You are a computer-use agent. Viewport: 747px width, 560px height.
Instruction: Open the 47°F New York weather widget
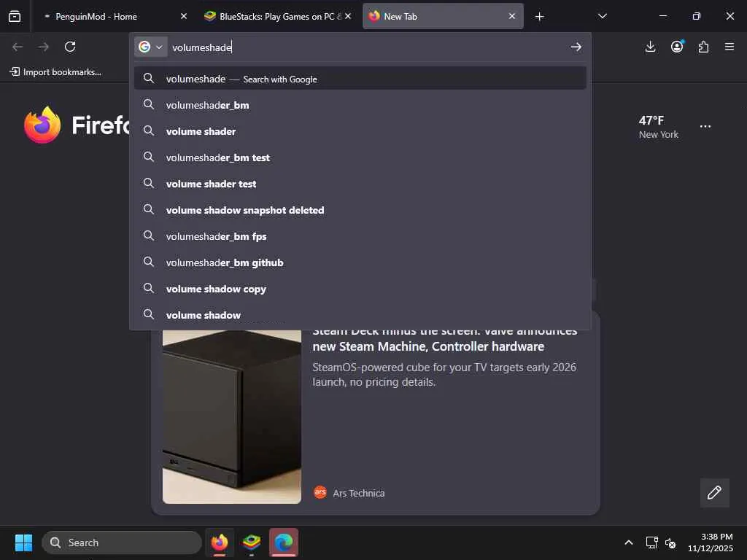click(659, 127)
